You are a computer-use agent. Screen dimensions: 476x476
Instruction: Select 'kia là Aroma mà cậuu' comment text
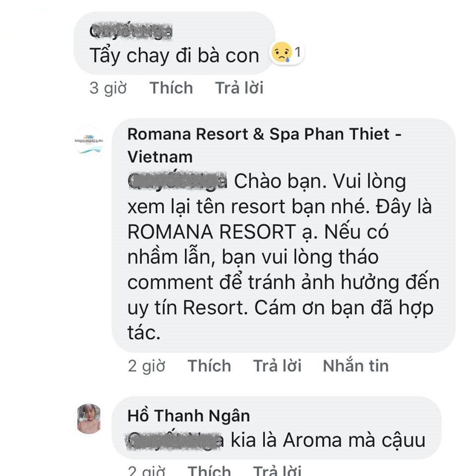328,440
